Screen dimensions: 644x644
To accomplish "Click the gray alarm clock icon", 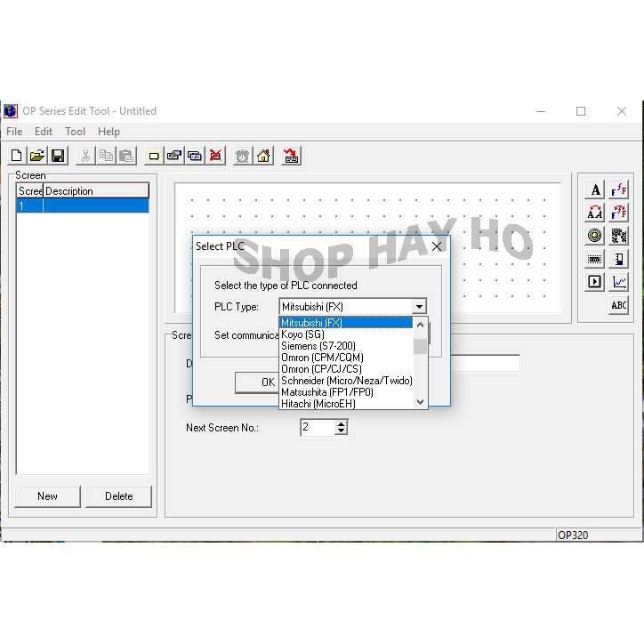I will click(x=243, y=156).
